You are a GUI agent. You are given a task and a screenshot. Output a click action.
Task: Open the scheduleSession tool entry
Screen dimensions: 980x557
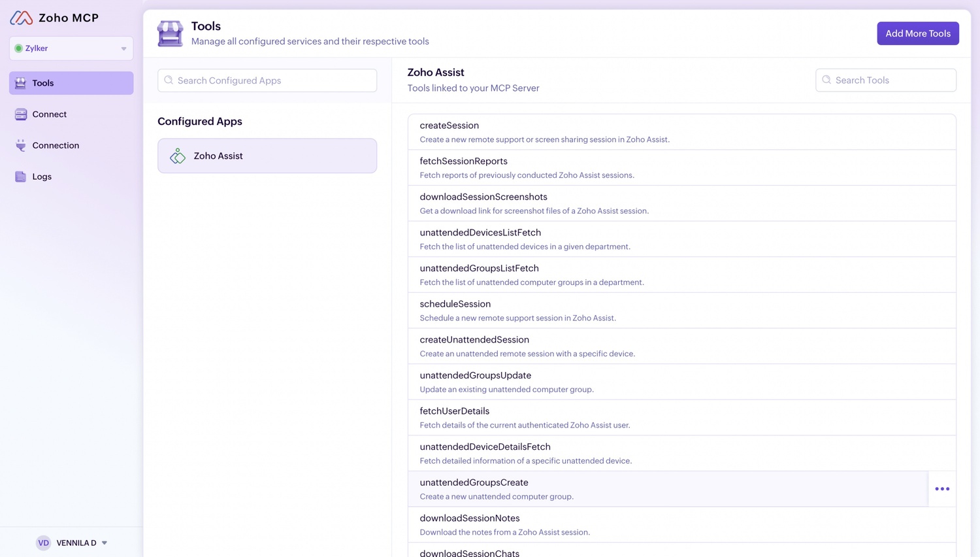click(681, 311)
